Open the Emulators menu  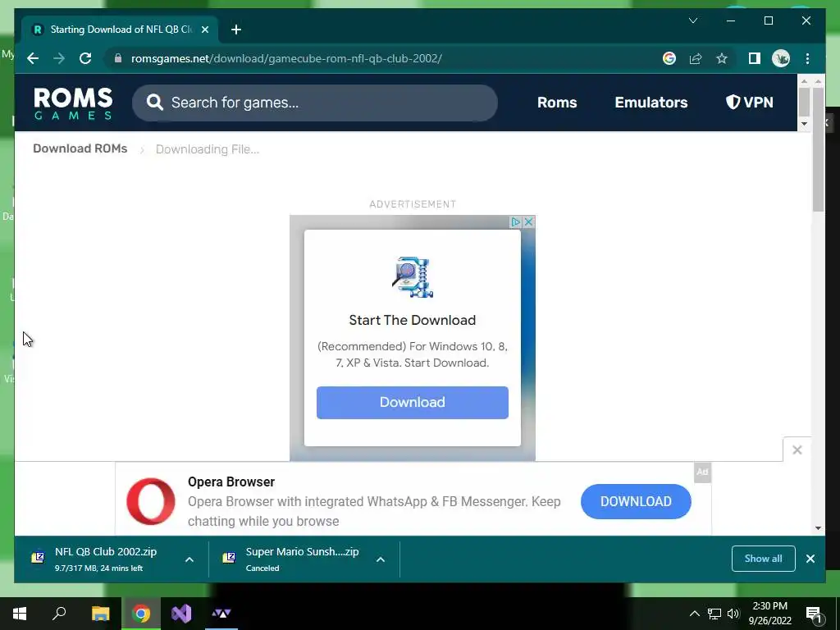(651, 103)
